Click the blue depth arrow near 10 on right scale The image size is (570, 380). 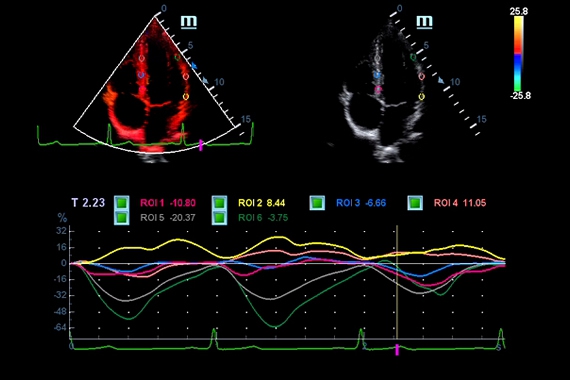441,80
